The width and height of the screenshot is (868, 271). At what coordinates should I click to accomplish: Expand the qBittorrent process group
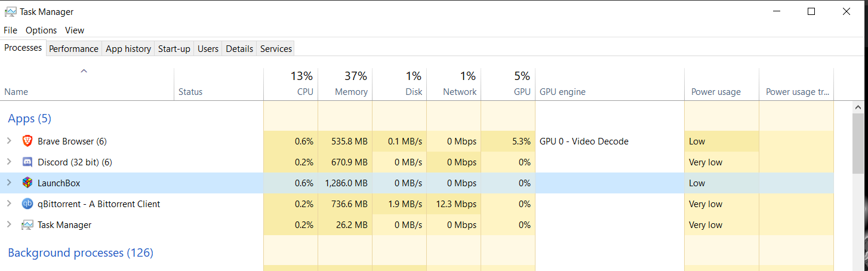pos(9,204)
